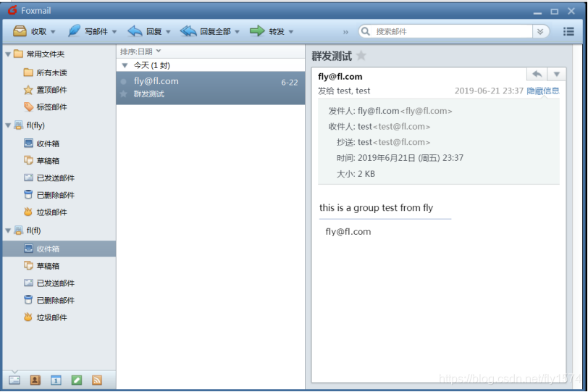This screenshot has width=588, height=392.
Task: Switch to the contacts view bottom icon
Action: (x=35, y=380)
